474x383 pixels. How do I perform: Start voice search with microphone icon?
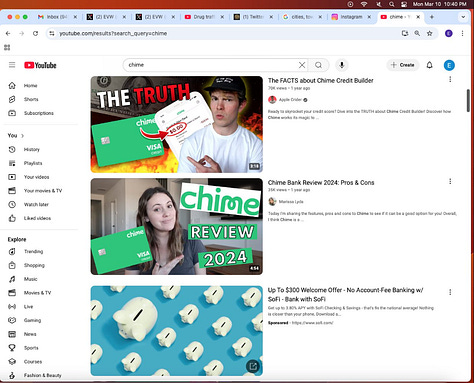tap(342, 65)
